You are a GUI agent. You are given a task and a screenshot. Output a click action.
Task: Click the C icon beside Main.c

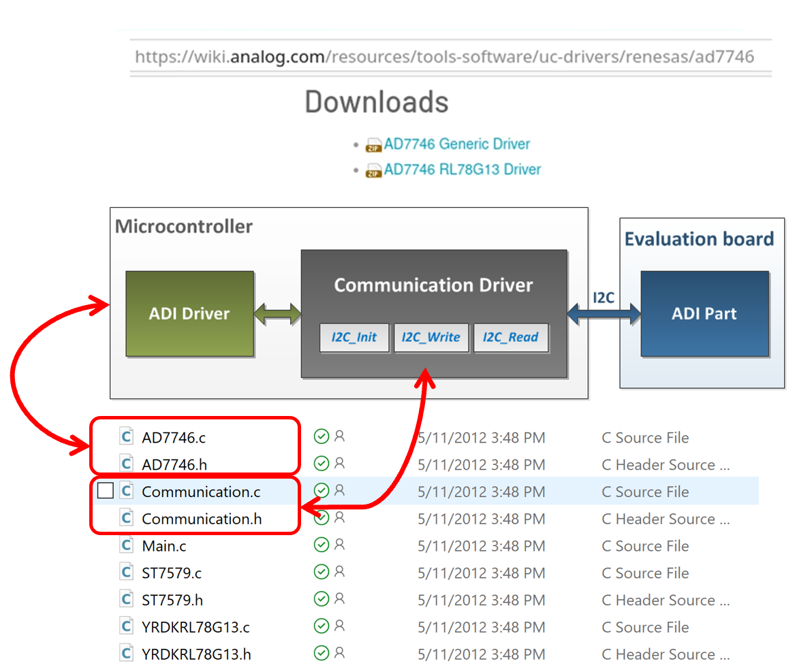(126, 545)
